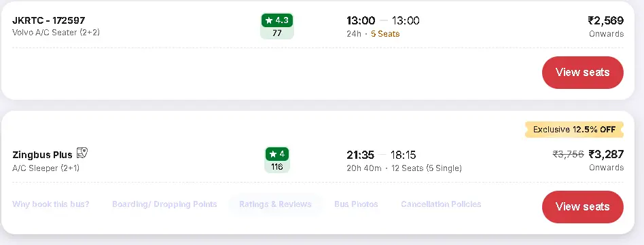The width and height of the screenshot is (644, 245).
Task: Click the 77 reviews count under JKRTC rating
Action: click(276, 33)
